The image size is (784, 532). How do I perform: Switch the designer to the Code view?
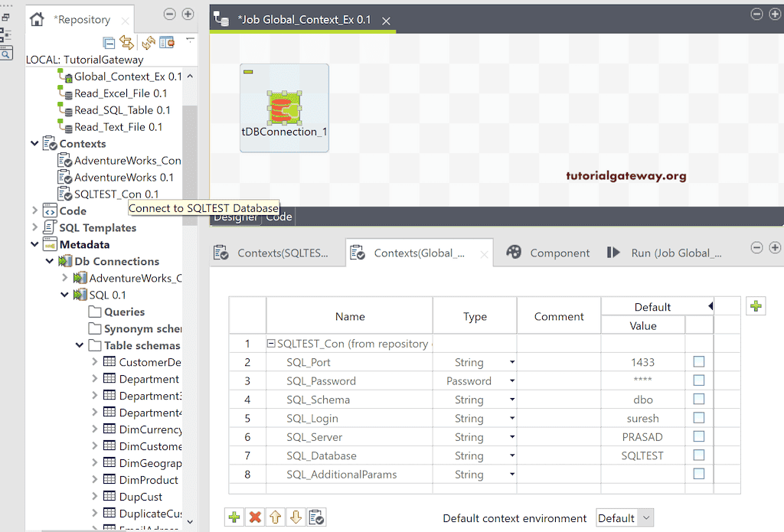tap(280, 217)
